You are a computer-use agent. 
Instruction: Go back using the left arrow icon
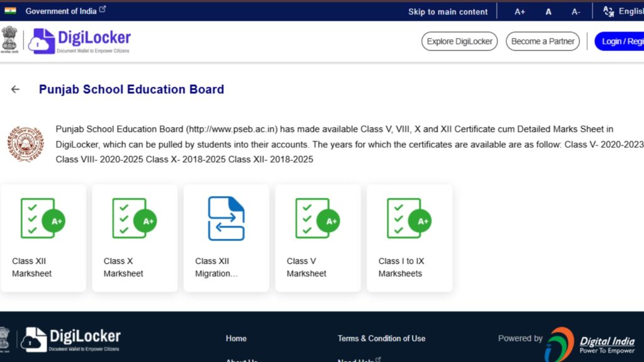click(x=15, y=89)
